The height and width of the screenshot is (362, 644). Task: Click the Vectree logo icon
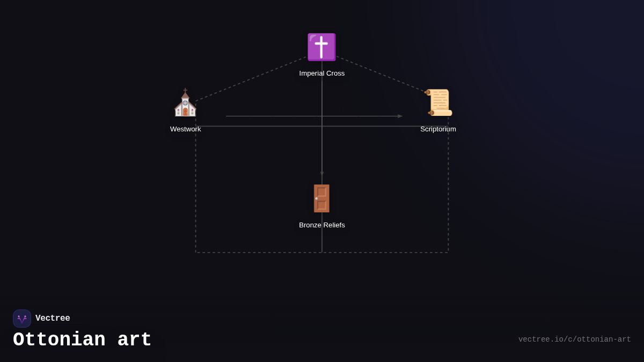[22, 319]
